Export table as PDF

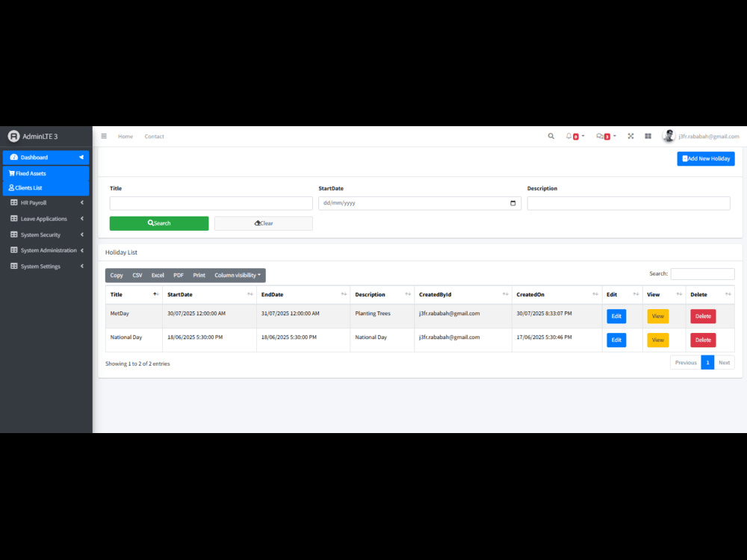pos(179,276)
